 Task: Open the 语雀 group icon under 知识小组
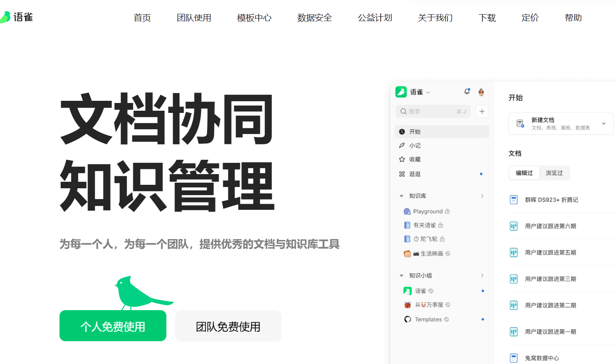407,291
